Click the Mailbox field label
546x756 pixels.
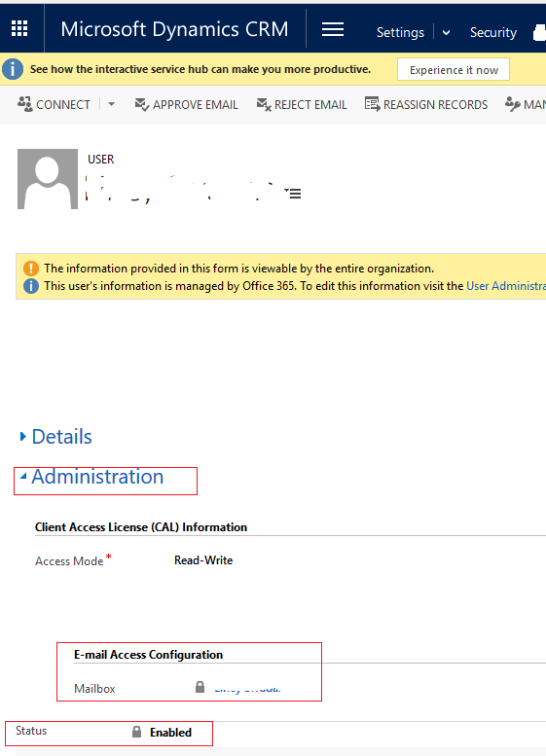94,689
